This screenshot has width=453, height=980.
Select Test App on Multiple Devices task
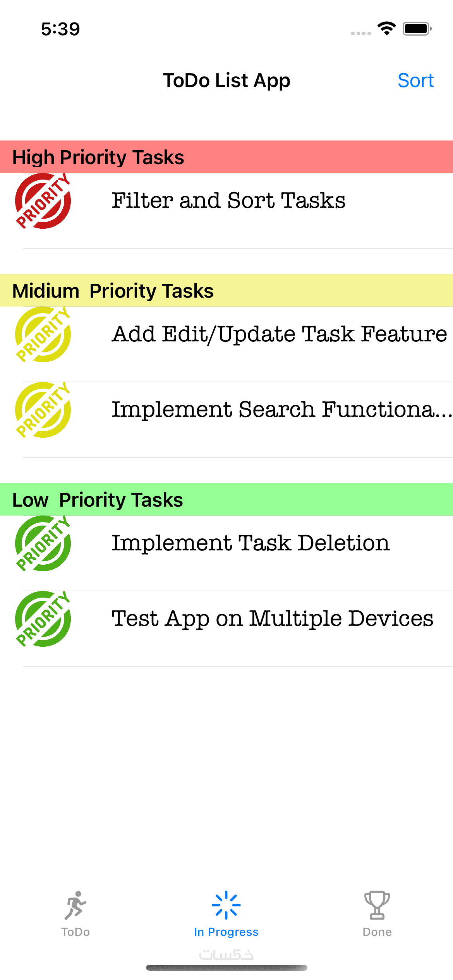pos(272,619)
